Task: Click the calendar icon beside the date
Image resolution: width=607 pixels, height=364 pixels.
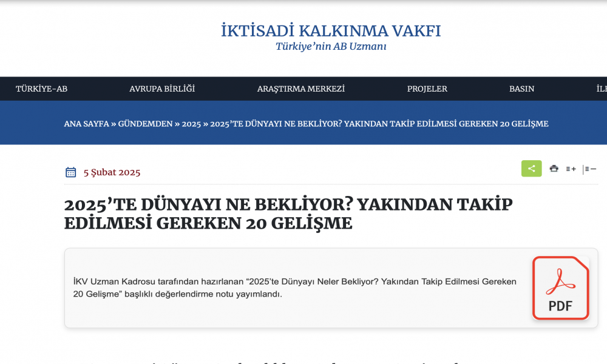Action: point(71,172)
